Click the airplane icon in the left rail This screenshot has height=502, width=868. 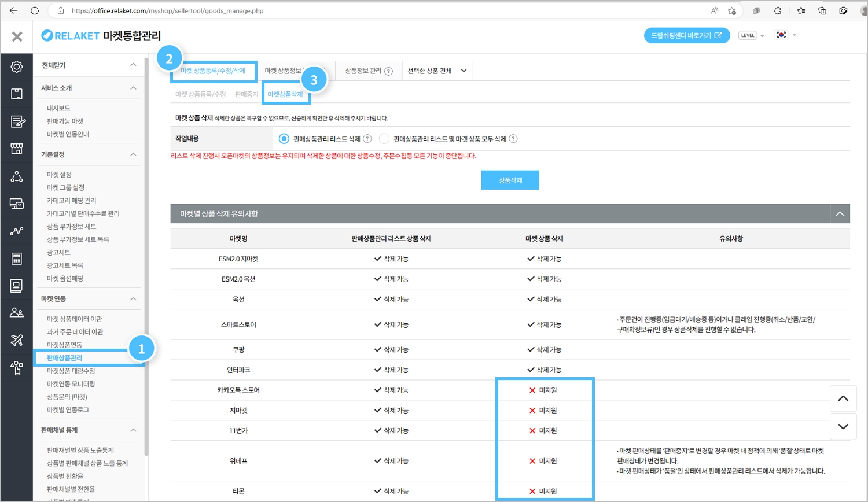coord(17,341)
